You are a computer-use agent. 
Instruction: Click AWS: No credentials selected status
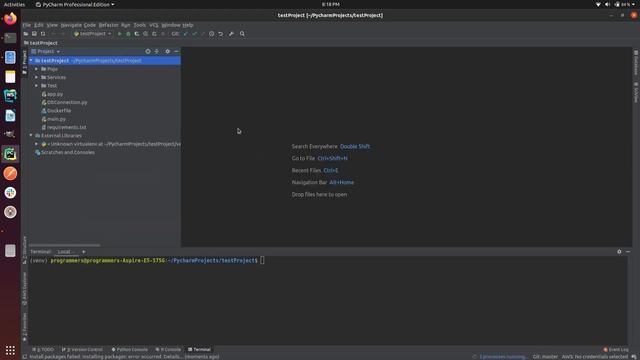click(x=594, y=357)
